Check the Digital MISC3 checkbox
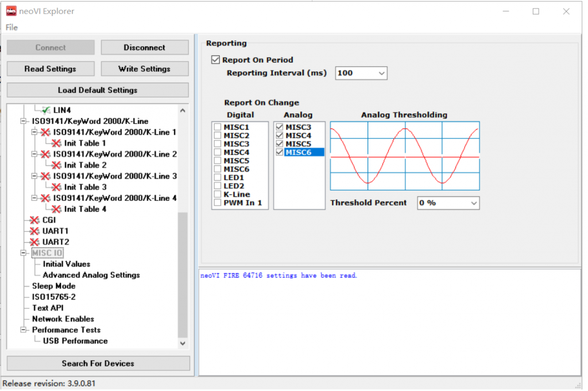 tap(218, 144)
